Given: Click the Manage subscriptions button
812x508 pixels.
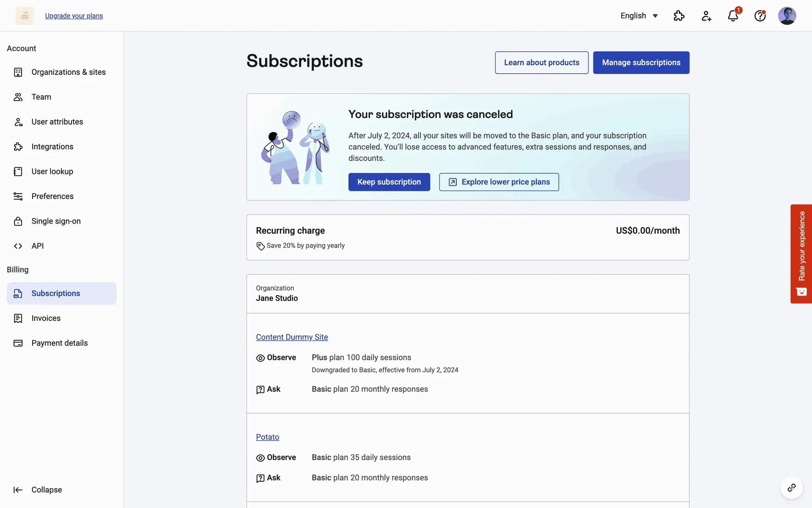Looking at the screenshot, I should click(641, 63).
